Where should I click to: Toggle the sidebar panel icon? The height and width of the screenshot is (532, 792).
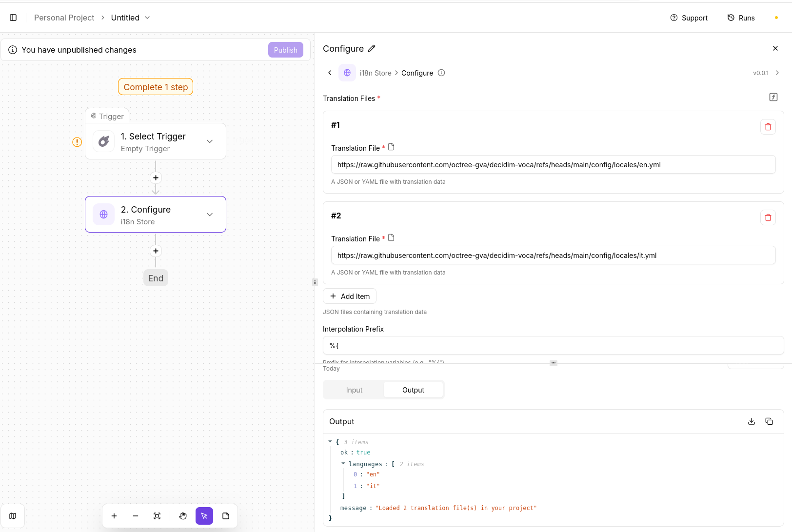[x=13, y=18]
